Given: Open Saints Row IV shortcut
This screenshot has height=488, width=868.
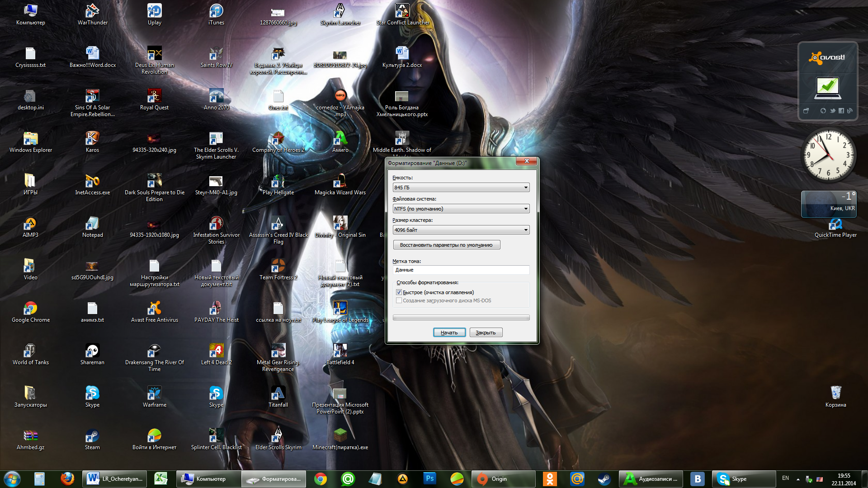Looking at the screenshot, I should point(216,57).
